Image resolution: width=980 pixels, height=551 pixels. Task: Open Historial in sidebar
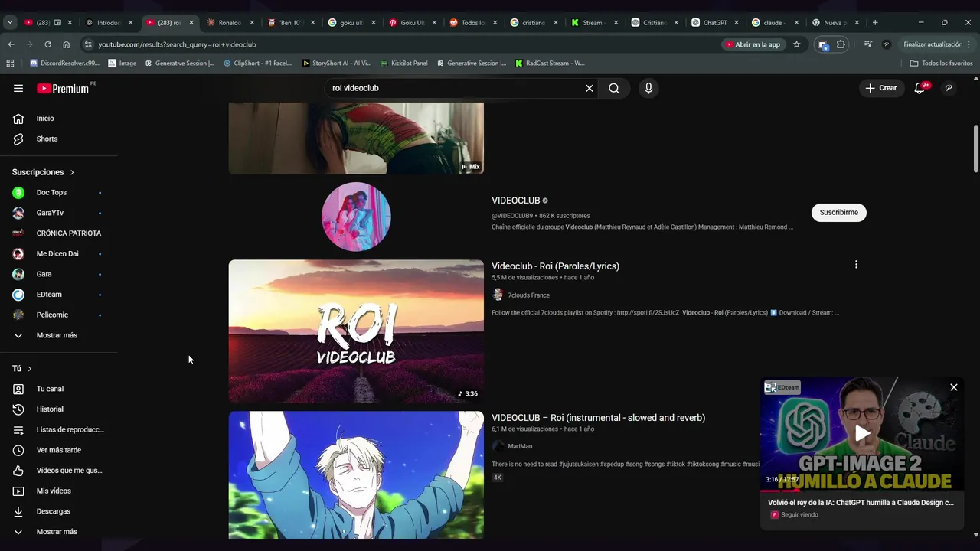pyautogui.click(x=58, y=409)
